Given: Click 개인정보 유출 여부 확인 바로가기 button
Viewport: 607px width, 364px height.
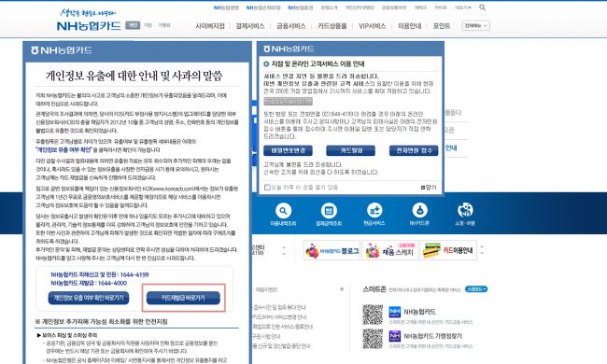Looking at the screenshot, I should pyautogui.click(x=89, y=298).
